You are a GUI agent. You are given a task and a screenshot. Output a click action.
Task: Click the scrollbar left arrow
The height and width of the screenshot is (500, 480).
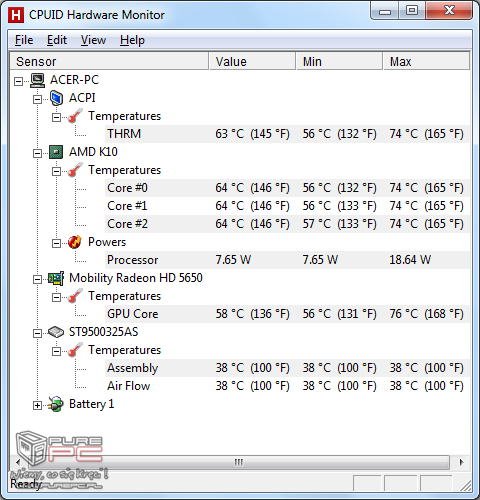pyautogui.click(x=18, y=462)
